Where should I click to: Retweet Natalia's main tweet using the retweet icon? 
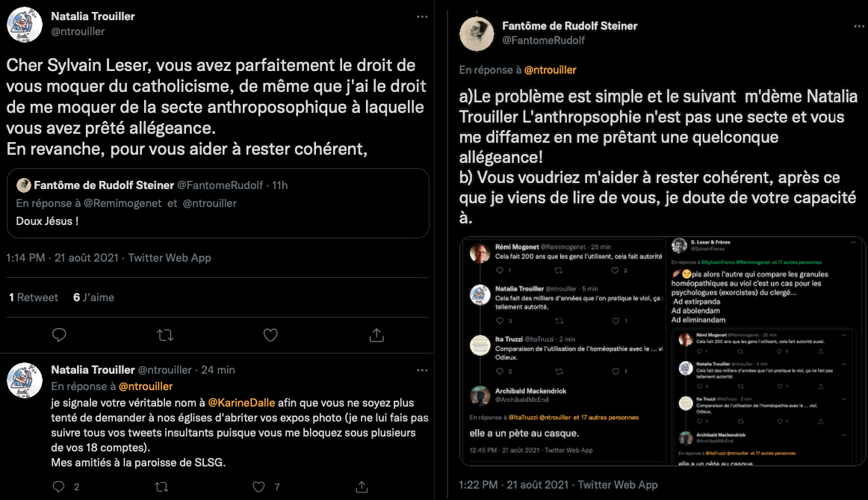pos(165,335)
